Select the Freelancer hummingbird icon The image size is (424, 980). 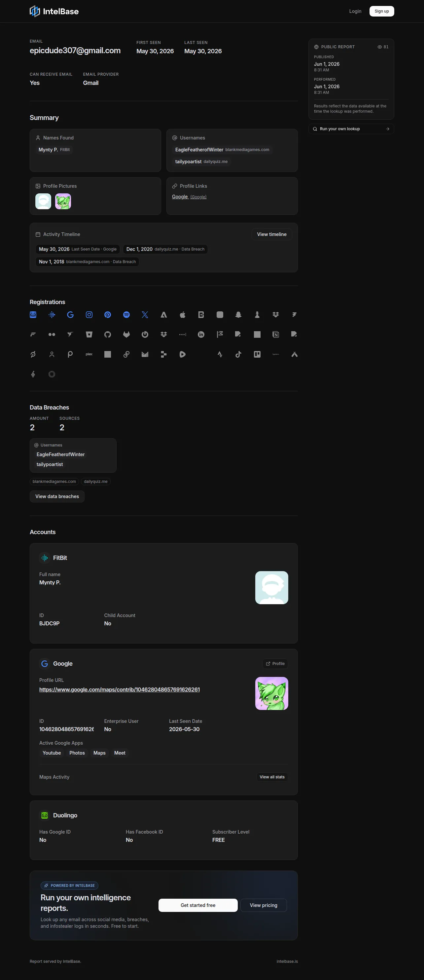[70, 334]
